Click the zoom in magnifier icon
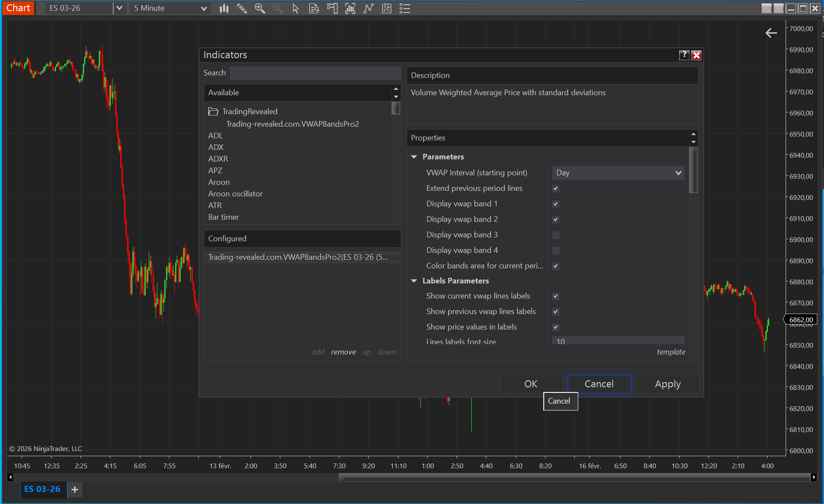Image resolution: width=824 pixels, height=504 pixels. pos(260,8)
